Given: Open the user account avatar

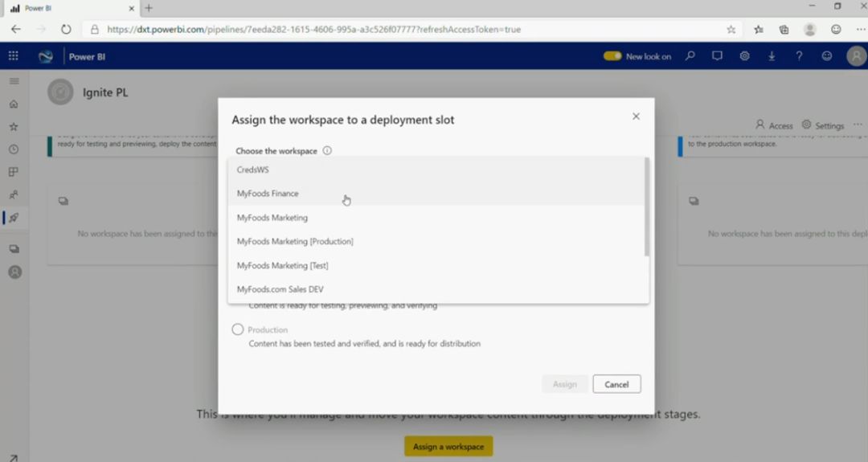Looking at the screenshot, I should click(x=857, y=56).
